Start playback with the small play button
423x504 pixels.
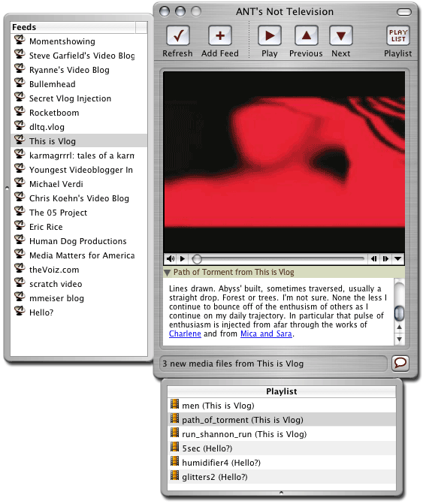(x=183, y=258)
